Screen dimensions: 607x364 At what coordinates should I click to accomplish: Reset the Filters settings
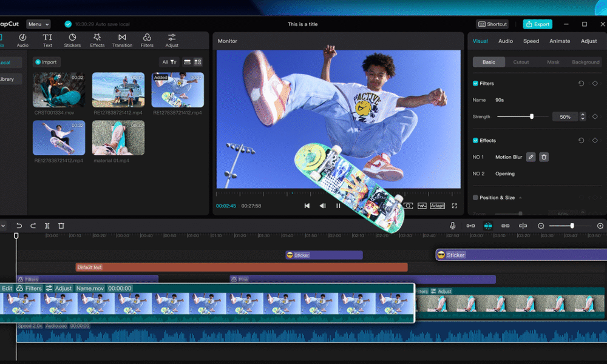coord(581,84)
